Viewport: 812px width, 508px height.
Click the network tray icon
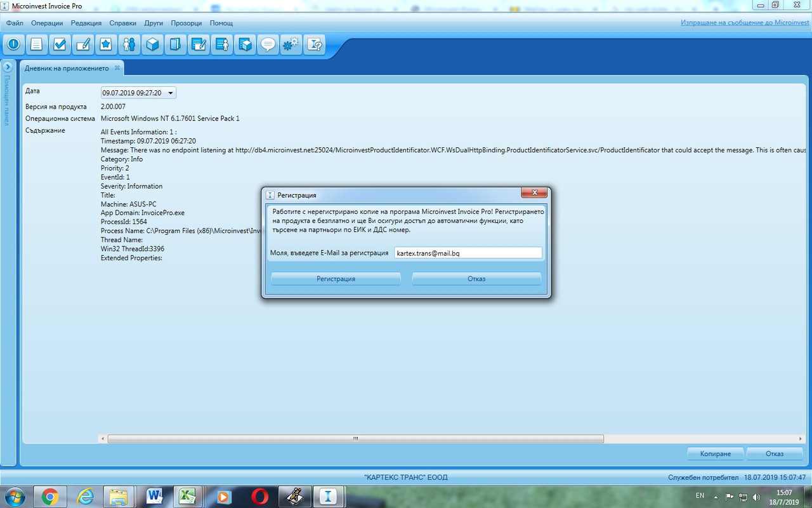(743, 497)
